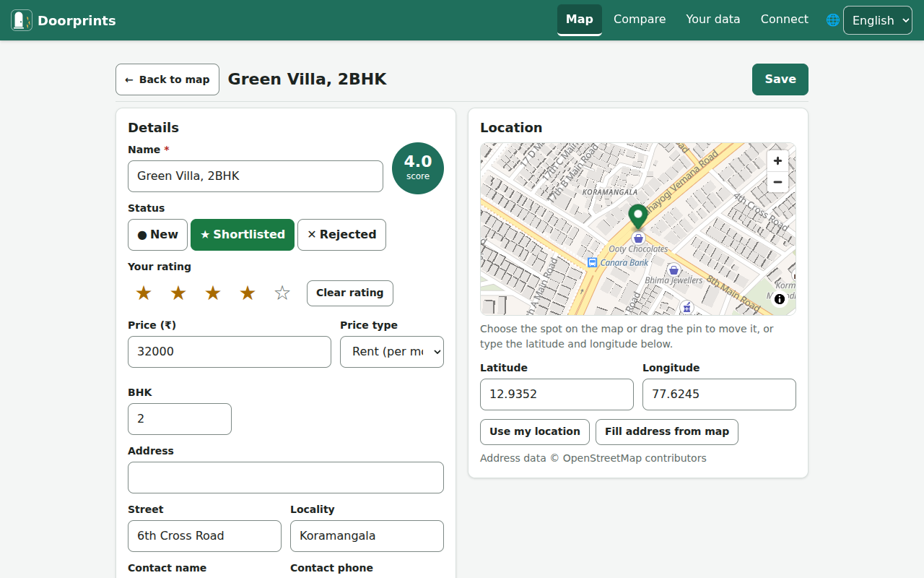Click Fill address from map button

click(x=667, y=432)
